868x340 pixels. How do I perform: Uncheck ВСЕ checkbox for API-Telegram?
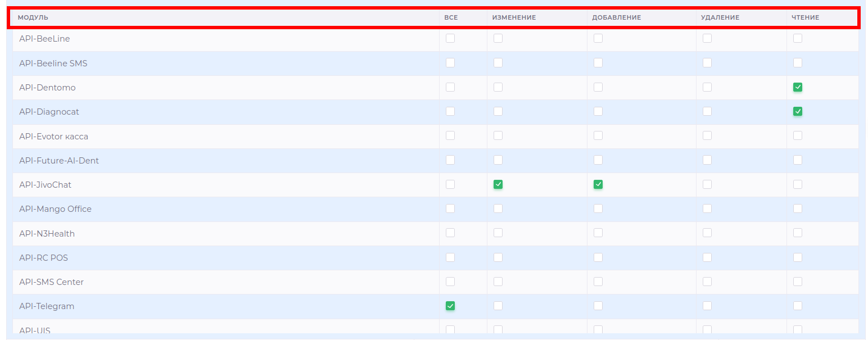[x=450, y=306]
